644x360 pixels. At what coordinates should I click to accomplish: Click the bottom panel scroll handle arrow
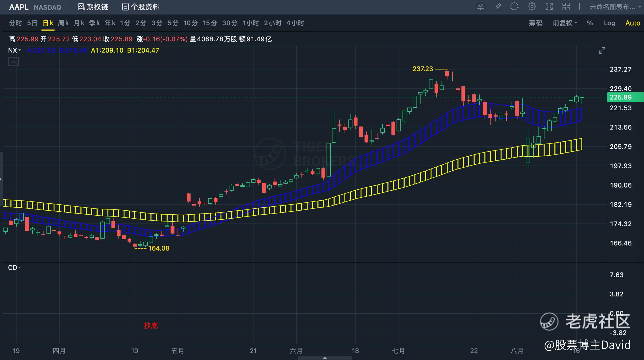325,358
